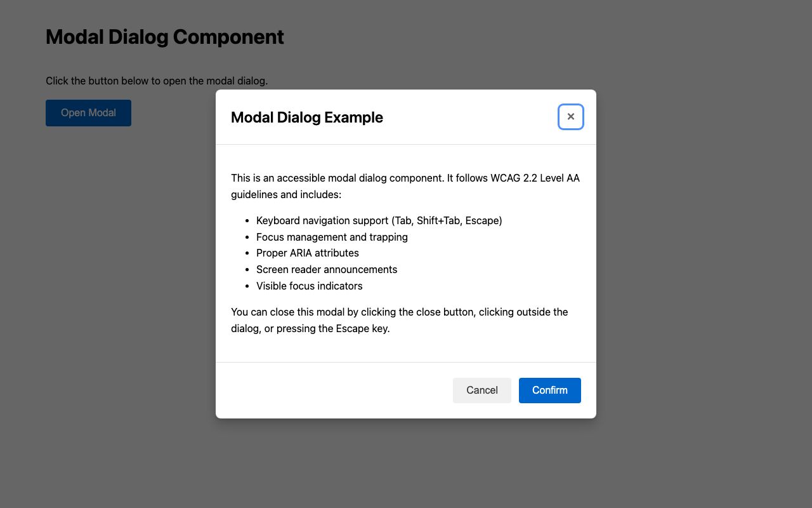Select the Focus management and trapping list item

(x=332, y=237)
